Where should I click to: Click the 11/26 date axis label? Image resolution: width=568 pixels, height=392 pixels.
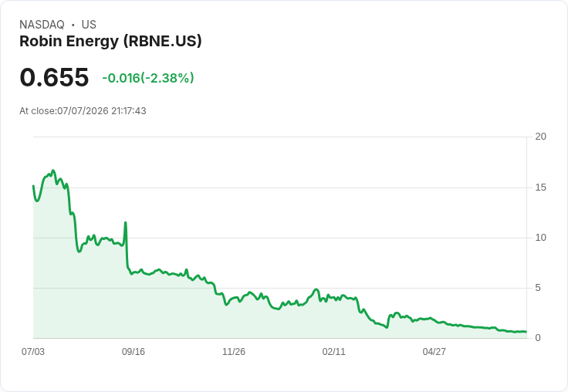tap(234, 351)
